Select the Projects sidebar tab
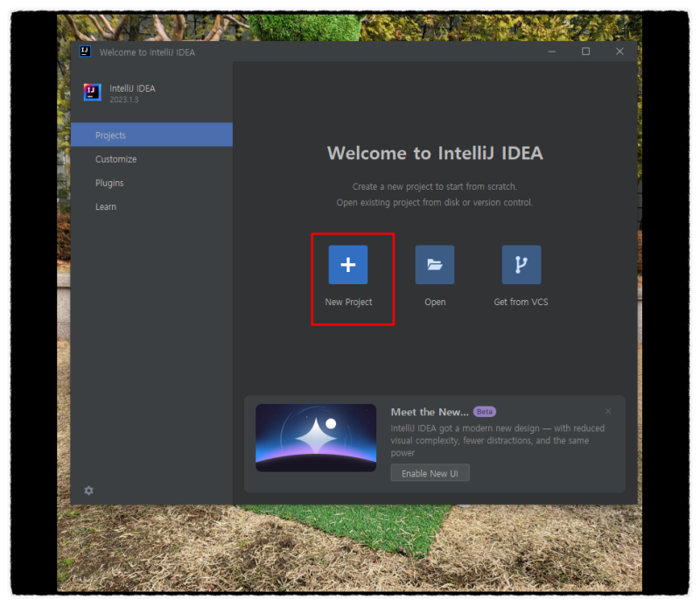Screen dimensions: 700x606 pyautogui.click(x=110, y=135)
